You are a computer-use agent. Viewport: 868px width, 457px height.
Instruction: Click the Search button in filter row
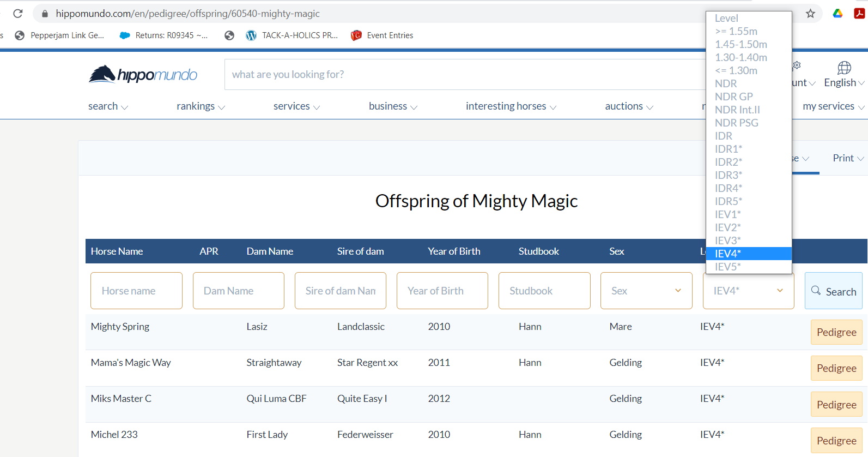click(x=833, y=291)
